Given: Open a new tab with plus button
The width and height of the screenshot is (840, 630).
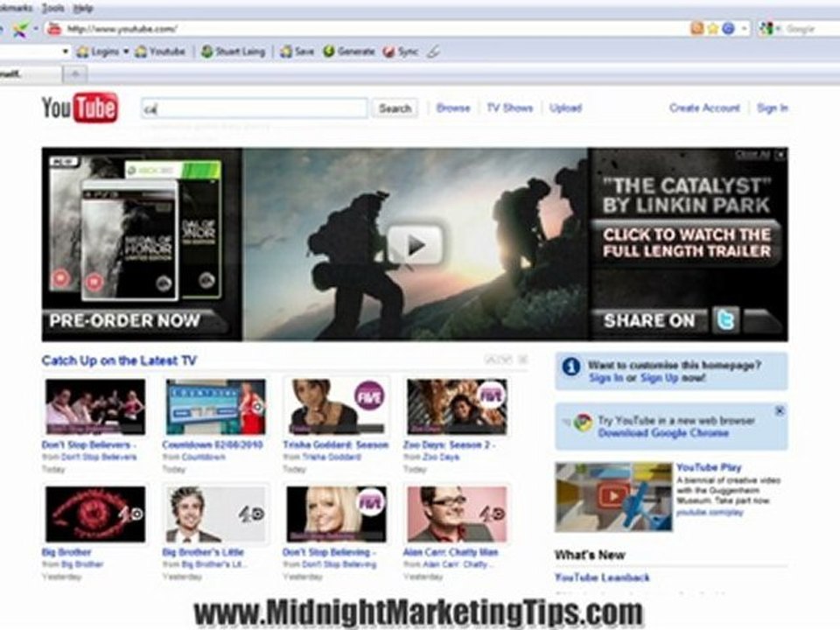Looking at the screenshot, I should 75,74.
